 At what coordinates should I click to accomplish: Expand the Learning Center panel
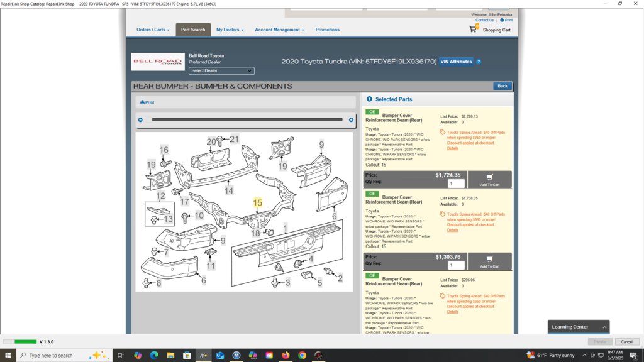click(x=579, y=327)
